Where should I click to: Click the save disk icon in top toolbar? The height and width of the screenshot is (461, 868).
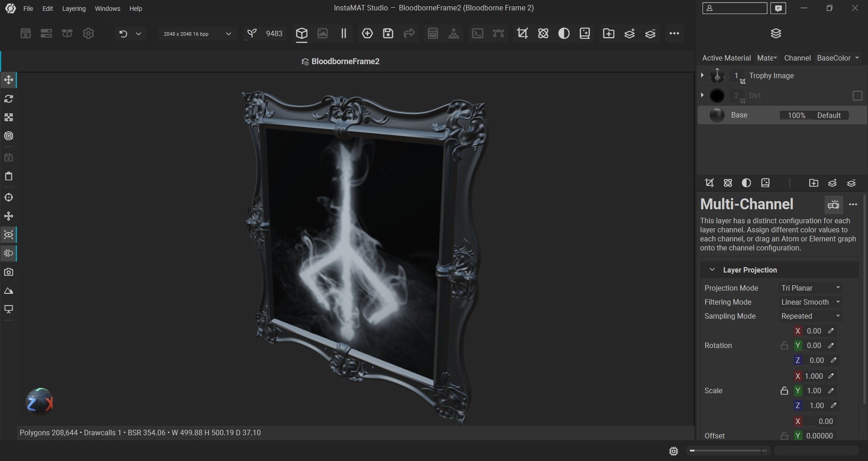tap(388, 33)
